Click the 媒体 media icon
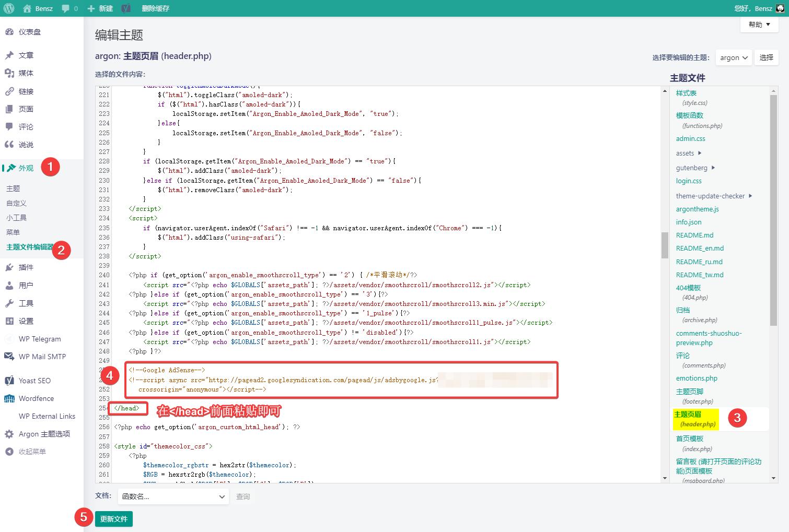Screen dimensions: 789x532 [9, 73]
